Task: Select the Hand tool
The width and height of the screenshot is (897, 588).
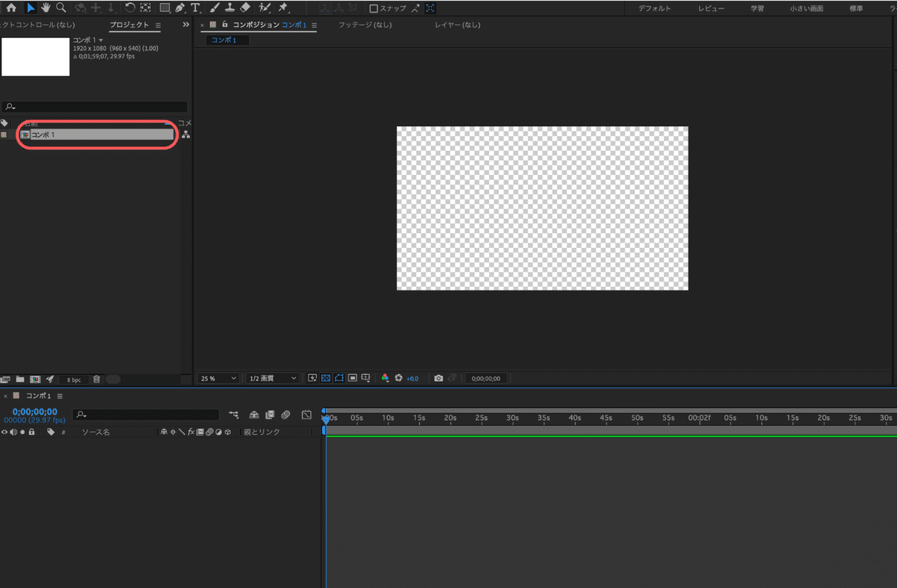Action: click(46, 7)
